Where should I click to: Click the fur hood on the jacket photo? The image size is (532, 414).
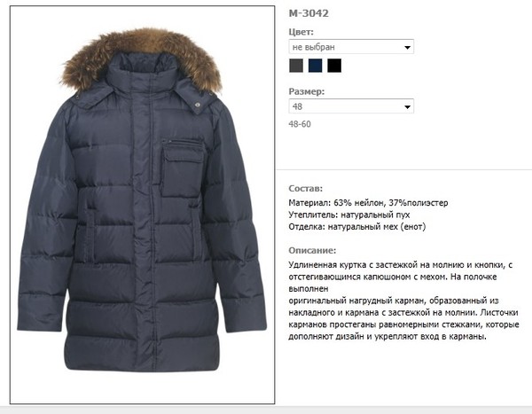(141, 58)
